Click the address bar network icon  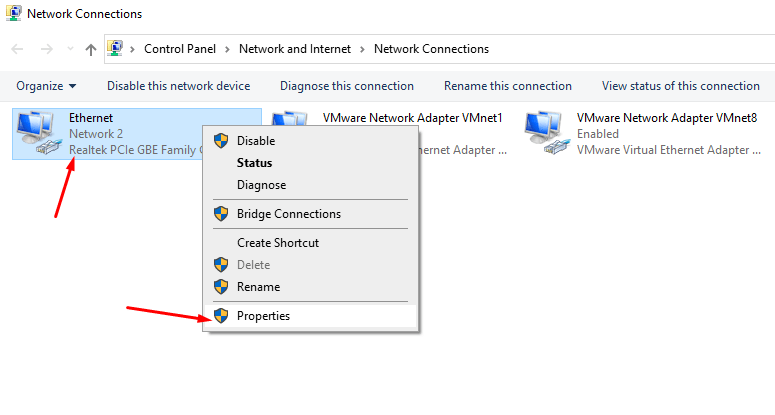[x=116, y=48]
